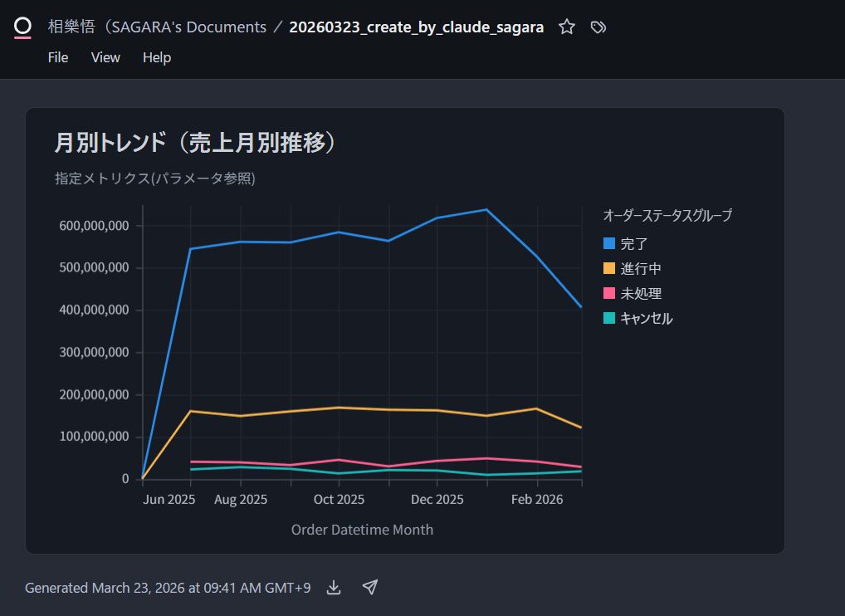Click the chart title 月別トレンド

pyautogui.click(x=195, y=143)
